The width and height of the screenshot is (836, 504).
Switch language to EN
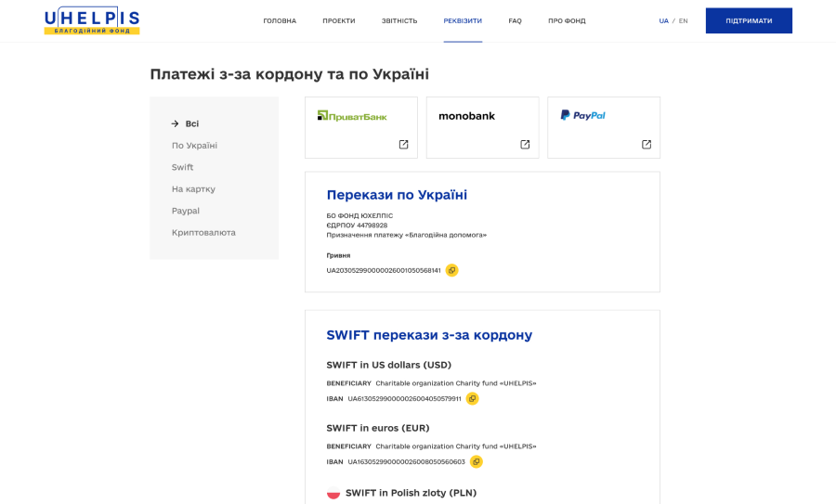[x=683, y=20]
